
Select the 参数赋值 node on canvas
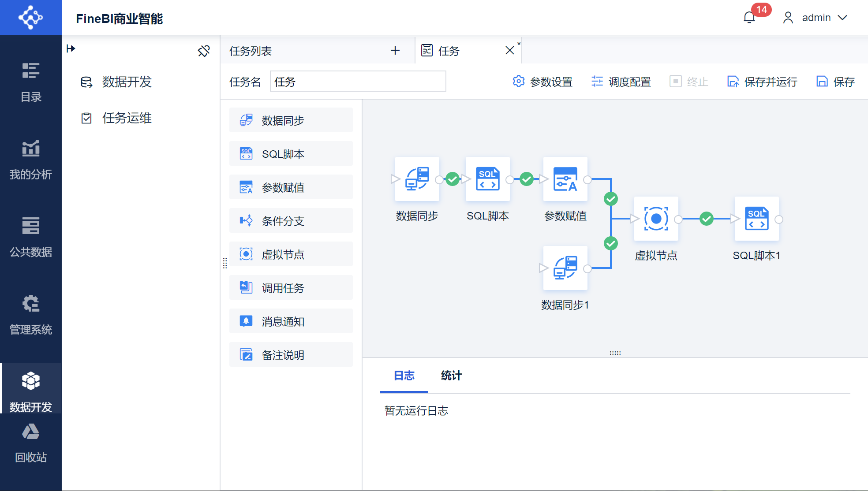565,179
